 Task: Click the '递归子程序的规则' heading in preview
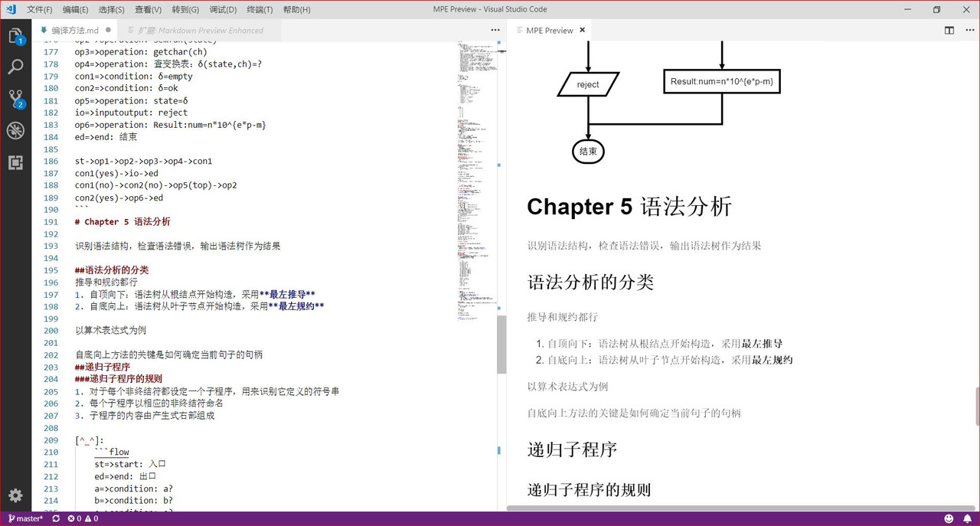pos(589,489)
